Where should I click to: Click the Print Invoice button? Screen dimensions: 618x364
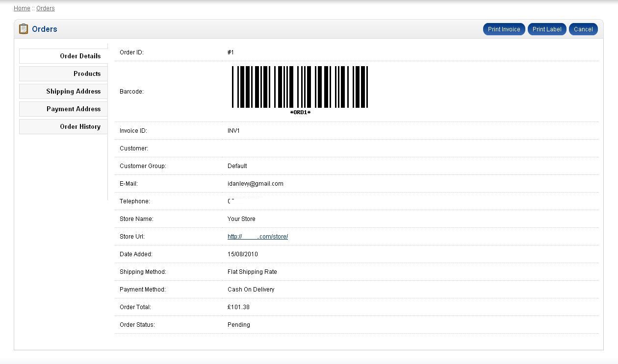coord(504,29)
